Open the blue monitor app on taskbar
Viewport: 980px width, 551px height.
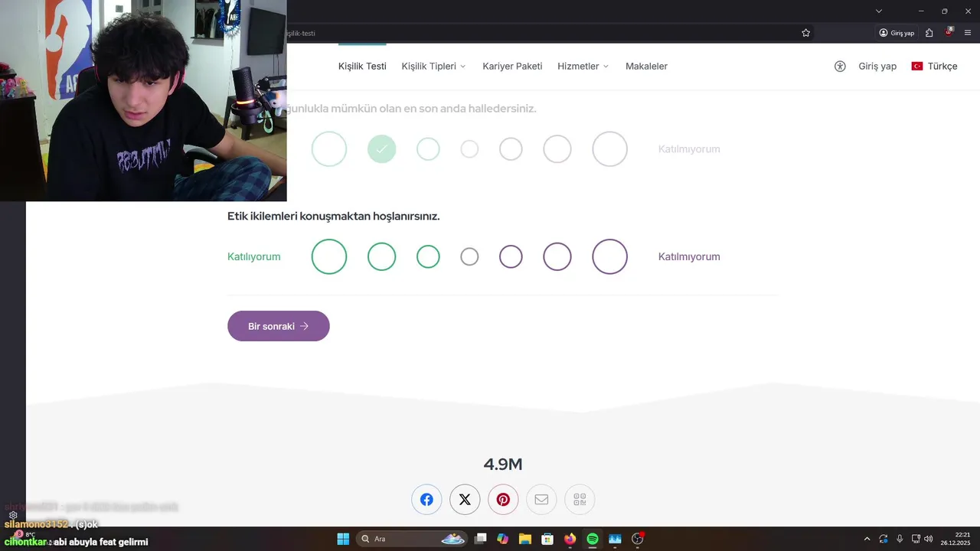[x=615, y=539]
